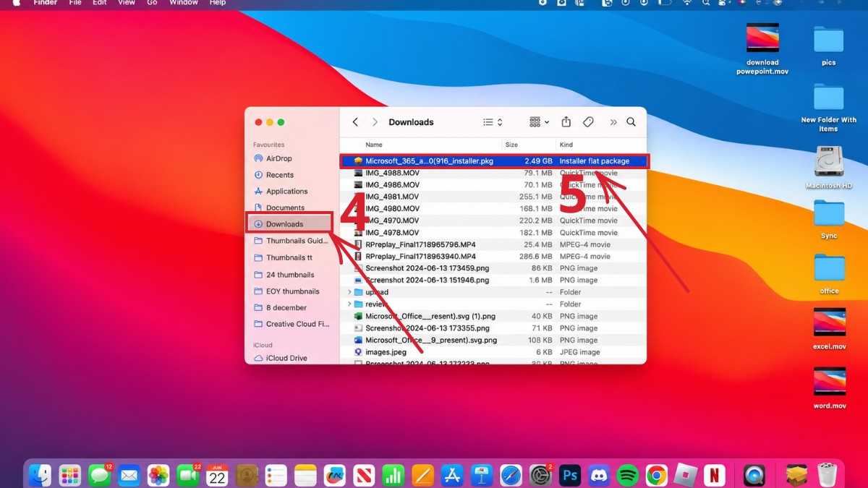
Task: Select Microsoft_365 installer.pkg file
Action: [x=494, y=161]
